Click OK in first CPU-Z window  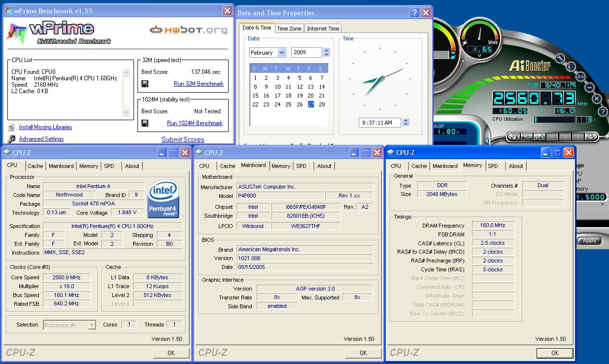tap(171, 353)
